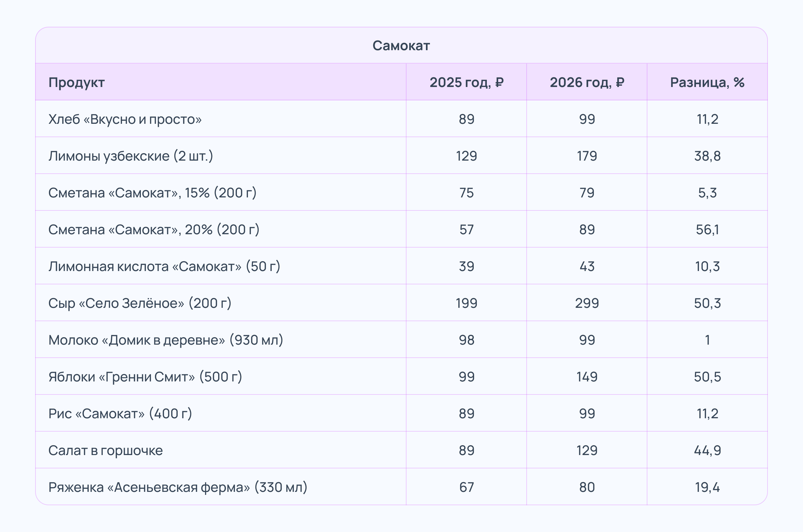The height and width of the screenshot is (532, 803).
Task: Click the "Самокат" table title
Action: (401, 46)
